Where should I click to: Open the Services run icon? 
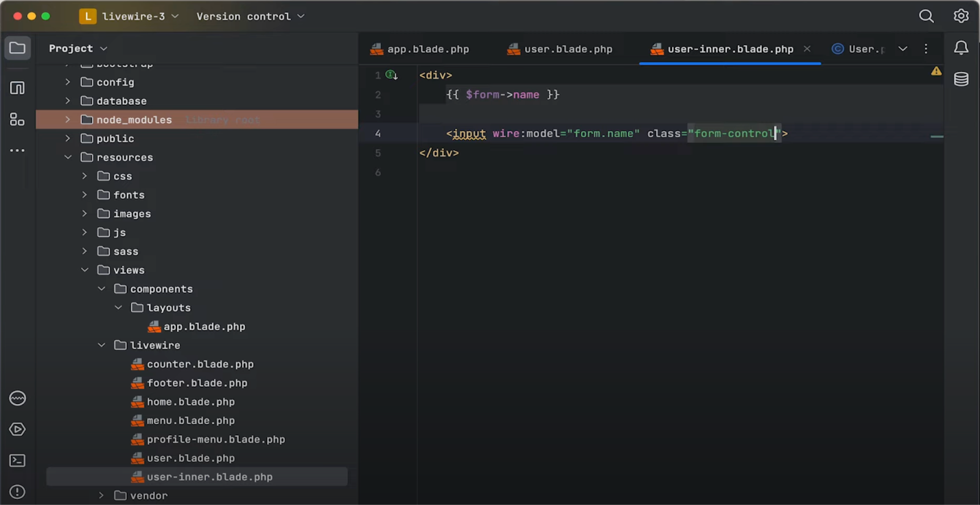pos(17,429)
